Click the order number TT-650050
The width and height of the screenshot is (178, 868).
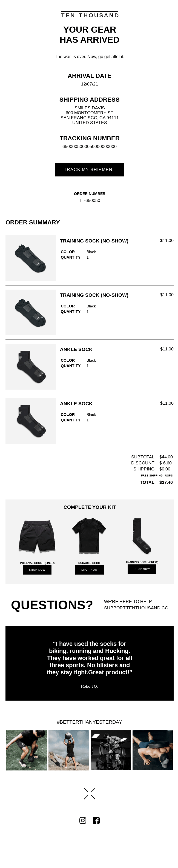[x=89, y=201]
